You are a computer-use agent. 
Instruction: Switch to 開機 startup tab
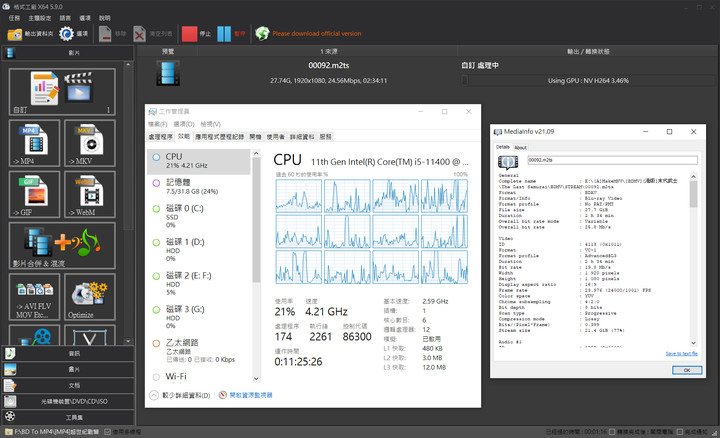point(255,137)
